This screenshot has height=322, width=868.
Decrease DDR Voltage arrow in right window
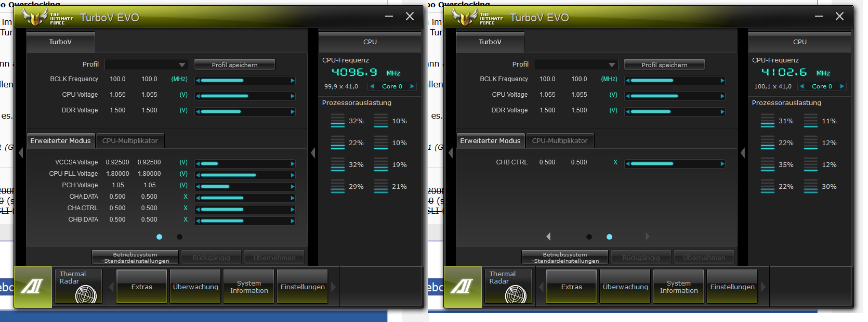(x=628, y=112)
